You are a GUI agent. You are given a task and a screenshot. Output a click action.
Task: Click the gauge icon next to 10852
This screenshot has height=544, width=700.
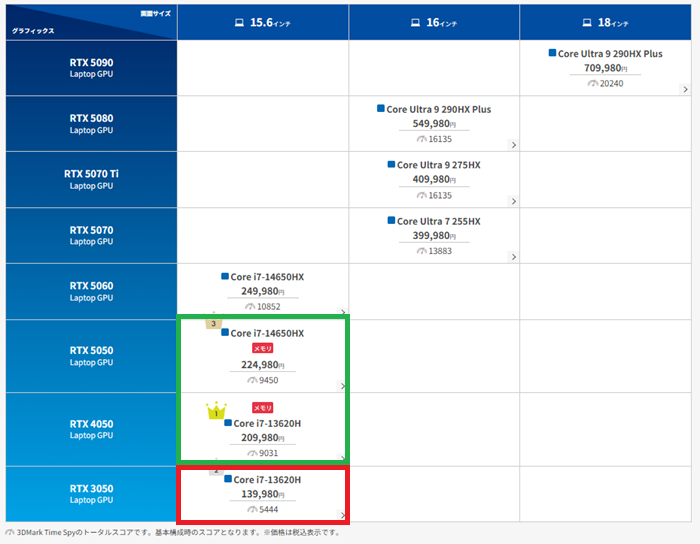pos(250,307)
